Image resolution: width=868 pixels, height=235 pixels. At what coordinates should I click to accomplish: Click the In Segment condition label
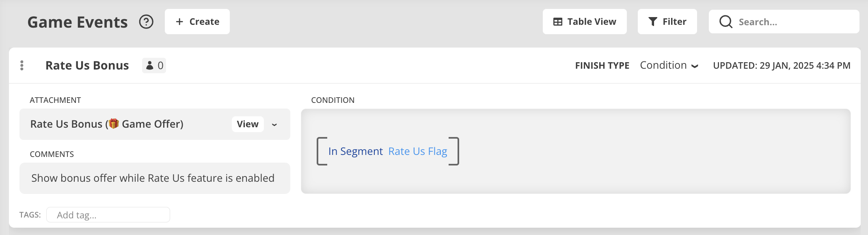(x=355, y=151)
